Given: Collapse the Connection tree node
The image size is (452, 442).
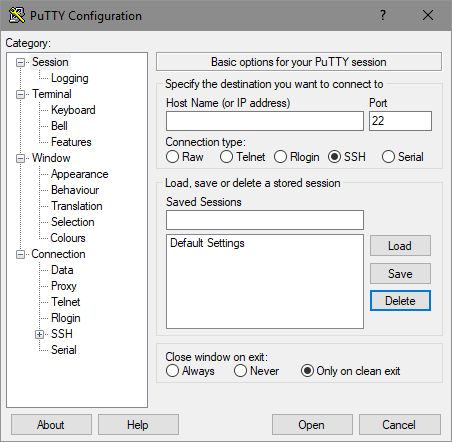Looking at the screenshot, I should tap(20, 255).
